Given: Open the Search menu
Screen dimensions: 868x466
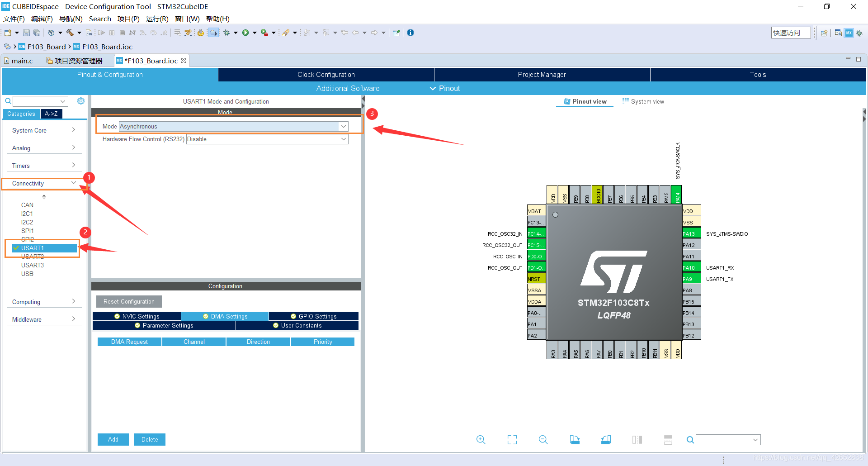Looking at the screenshot, I should (x=100, y=19).
